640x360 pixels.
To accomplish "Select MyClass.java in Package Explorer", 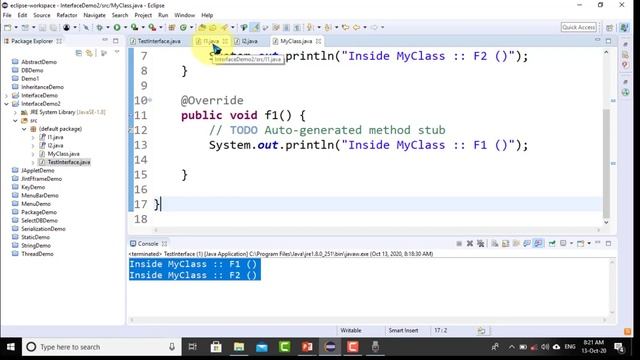I will tap(63, 154).
